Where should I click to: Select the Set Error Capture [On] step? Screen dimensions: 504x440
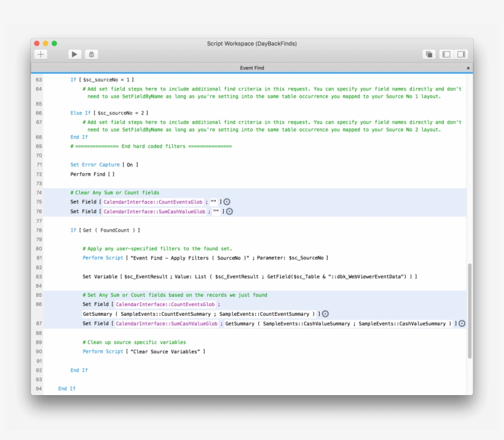[101, 164]
